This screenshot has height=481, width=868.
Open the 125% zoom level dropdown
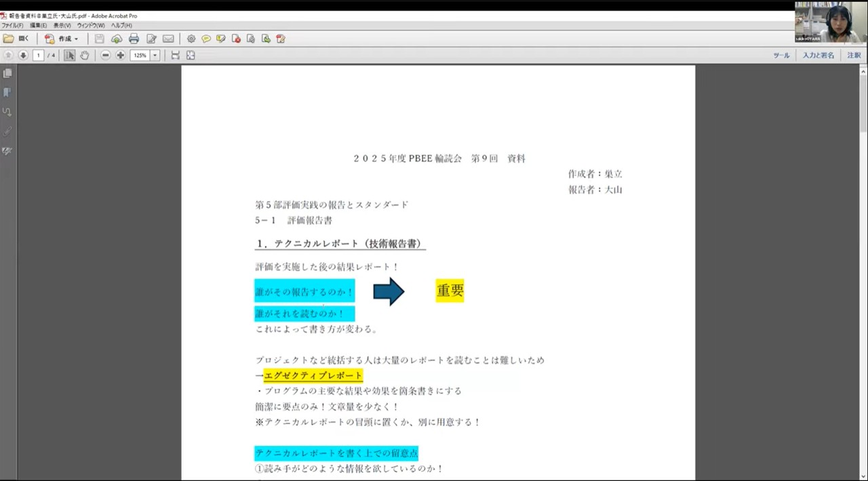[x=155, y=56]
